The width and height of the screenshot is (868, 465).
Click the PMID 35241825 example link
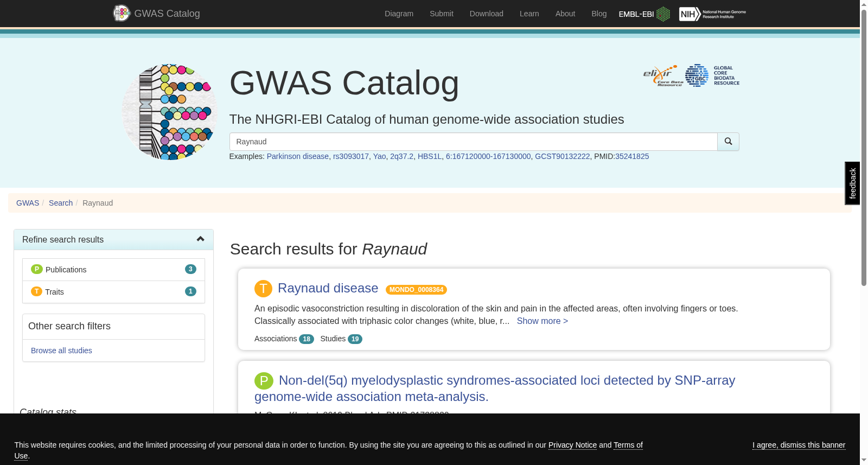(632, 156)
